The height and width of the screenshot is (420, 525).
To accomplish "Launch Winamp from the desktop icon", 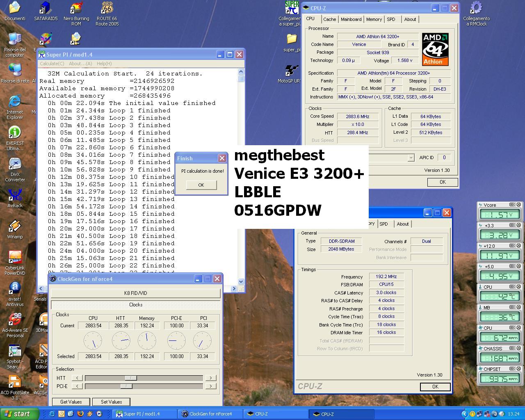I will [15, 229].
